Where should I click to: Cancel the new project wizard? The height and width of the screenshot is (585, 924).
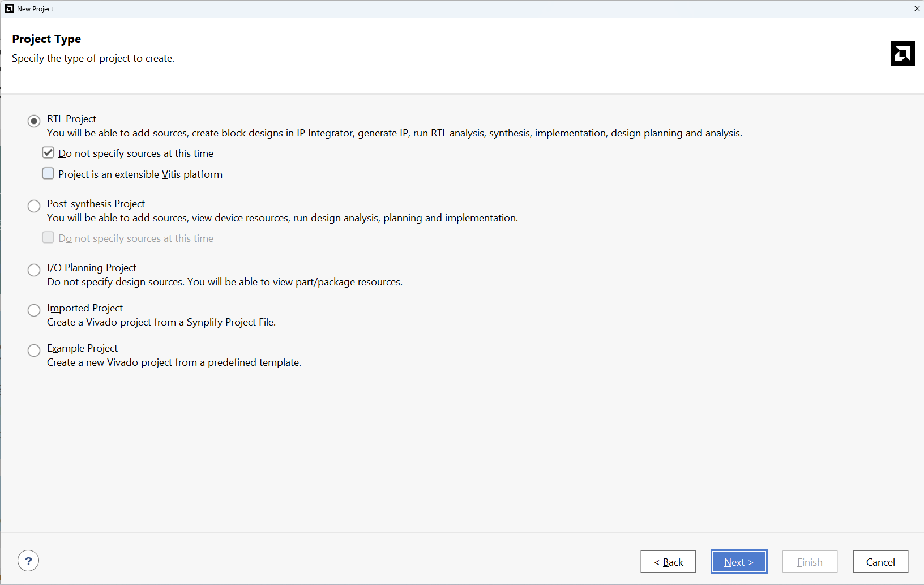(x=880, y=562)
